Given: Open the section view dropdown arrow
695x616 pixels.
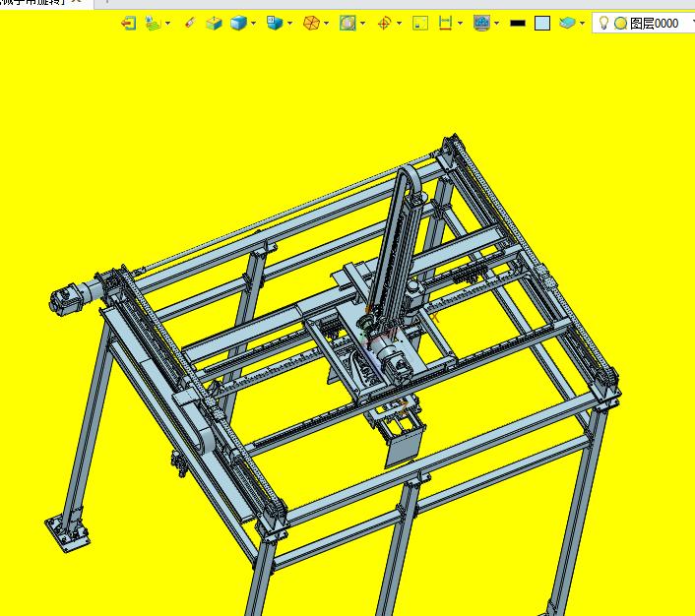Looking at the screenshot, I should pyautogui.click(x=363, y=23).
